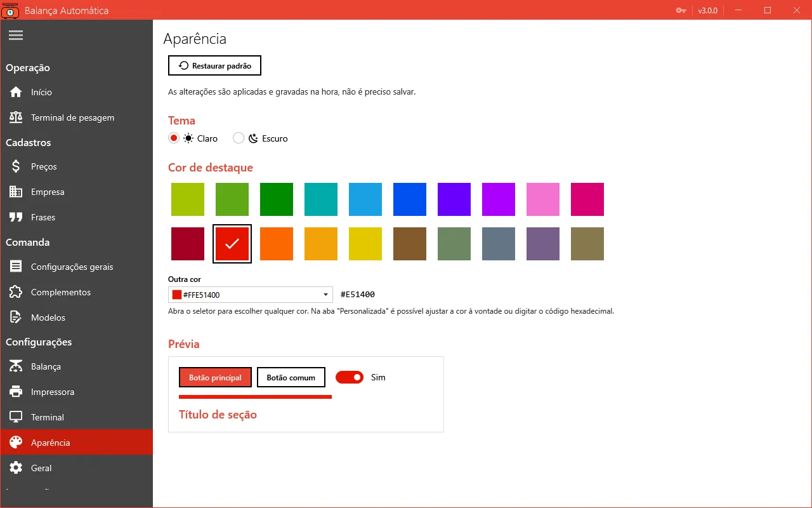Viewport: 812px width, 508px height.
Task: Select the Escuro dark theme radio button
Action: tap(239, 138)
